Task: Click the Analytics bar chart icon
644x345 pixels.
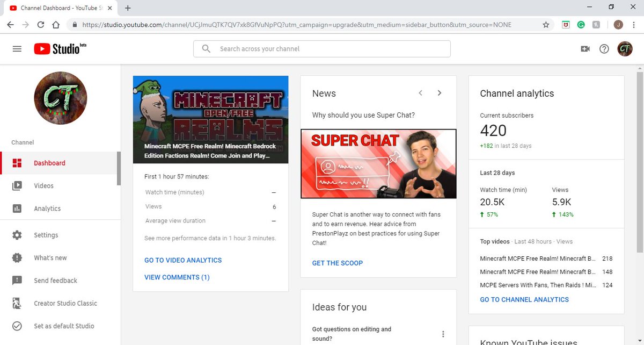Action: pyautogui.click(x=17, y=209)
